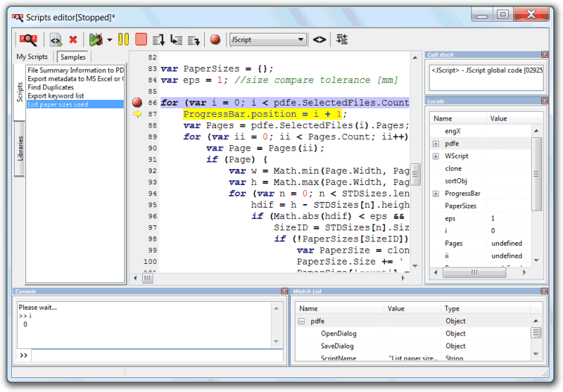Click the Step Into debug icon

(x=176, y=40)
